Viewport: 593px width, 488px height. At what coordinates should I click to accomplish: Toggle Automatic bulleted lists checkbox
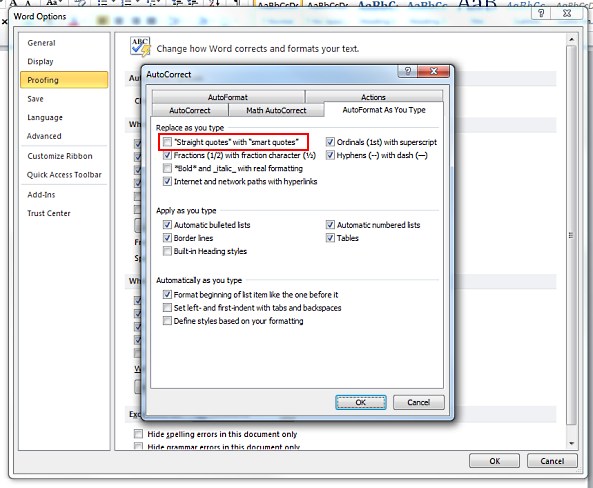click(167, 225)
